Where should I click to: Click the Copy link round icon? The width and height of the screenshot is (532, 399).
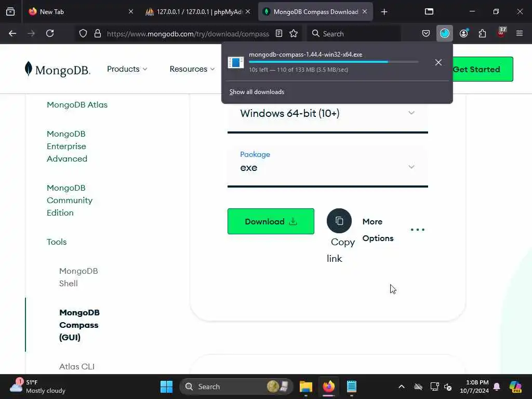(x=339, y=221)
